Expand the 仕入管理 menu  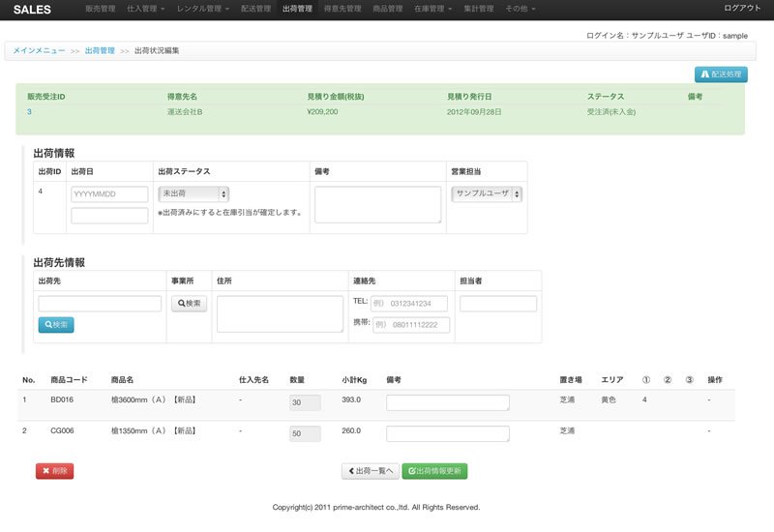coord(145,9)
